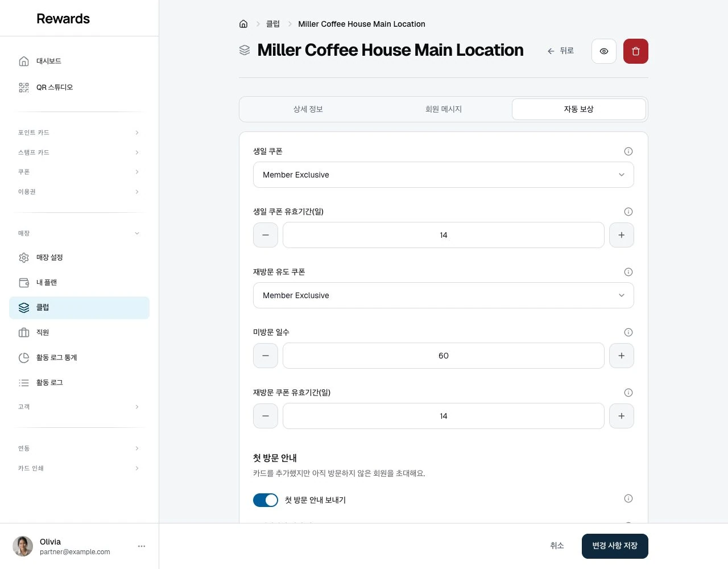Click info icon for 재방문 쿠폰 유효기간(일)
Screen dimensions: 728x569
pos(628,393)
